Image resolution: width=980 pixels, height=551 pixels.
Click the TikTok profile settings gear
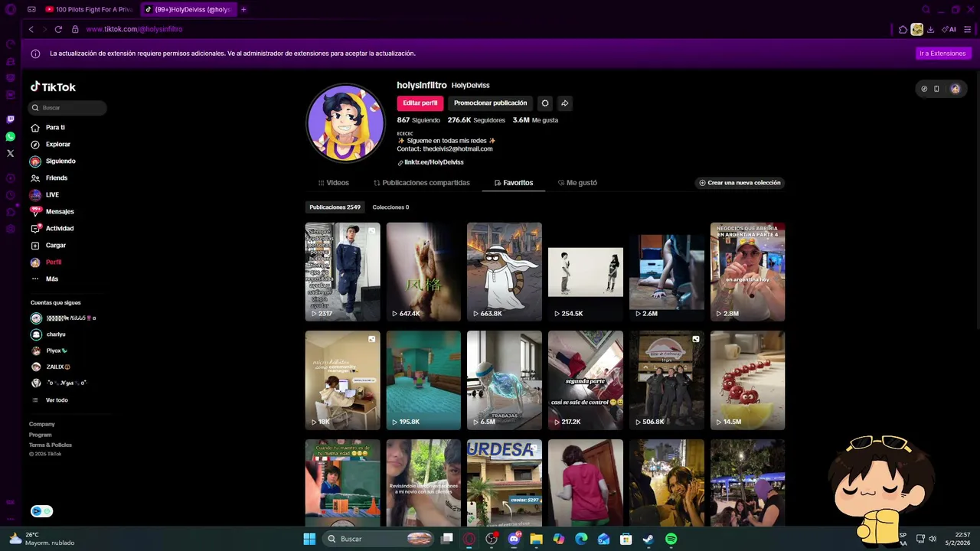545,103
